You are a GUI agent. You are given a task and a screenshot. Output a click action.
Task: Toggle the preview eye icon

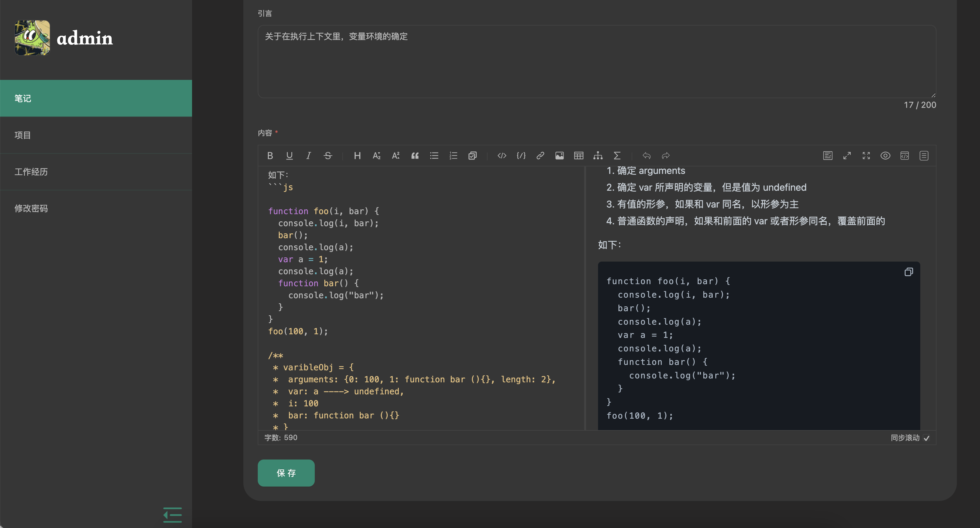pyautogui.click(x=885, y=156)
